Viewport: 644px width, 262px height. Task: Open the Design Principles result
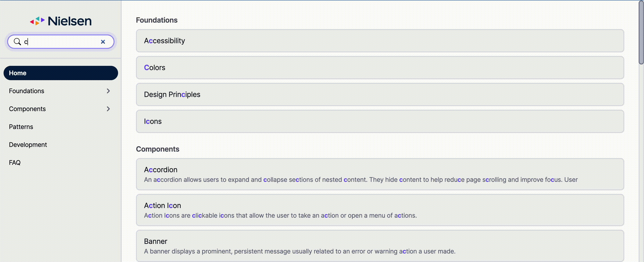tap(380, 94)
